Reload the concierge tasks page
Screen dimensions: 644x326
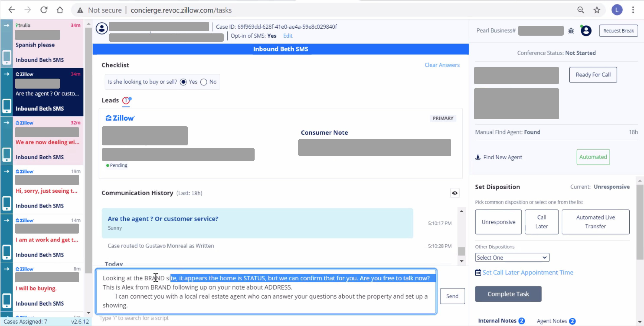44,10
